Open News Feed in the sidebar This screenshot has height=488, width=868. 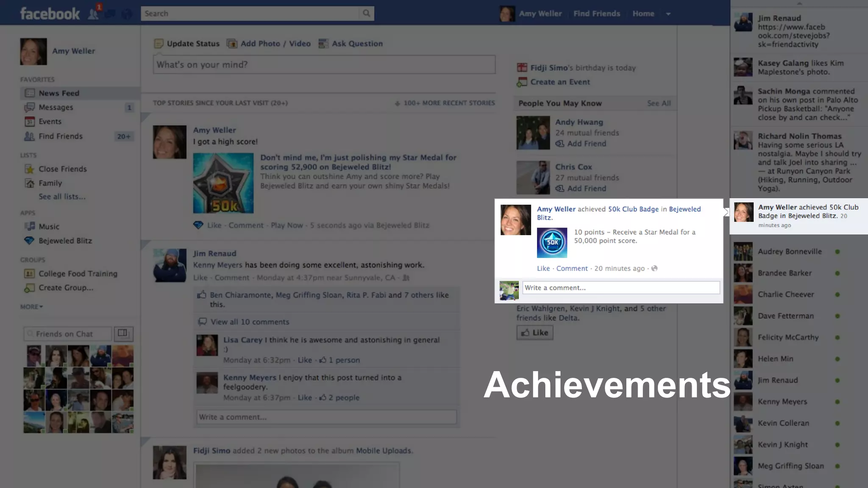click(x=80, y=93)
